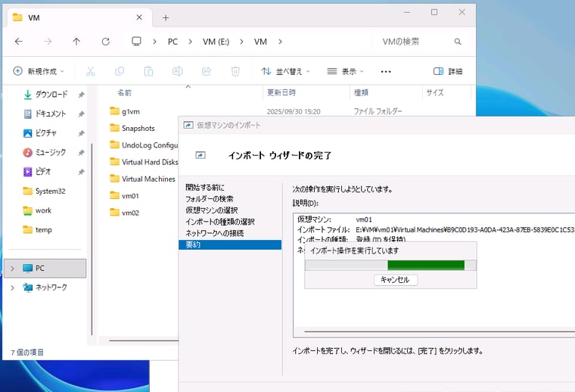The width and height of the screenshot is (575, 392).
Task: Open the work folder in sidebar
Action: click(x=37, y=210)
